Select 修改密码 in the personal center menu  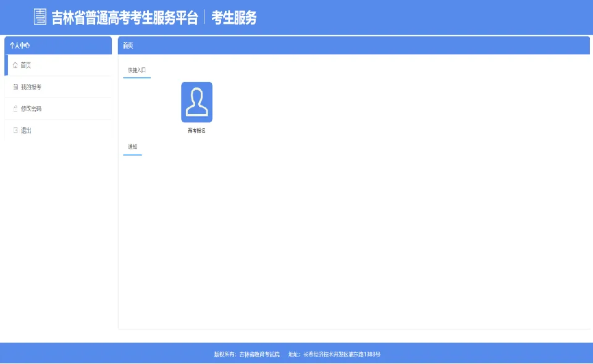coord(31,109)
